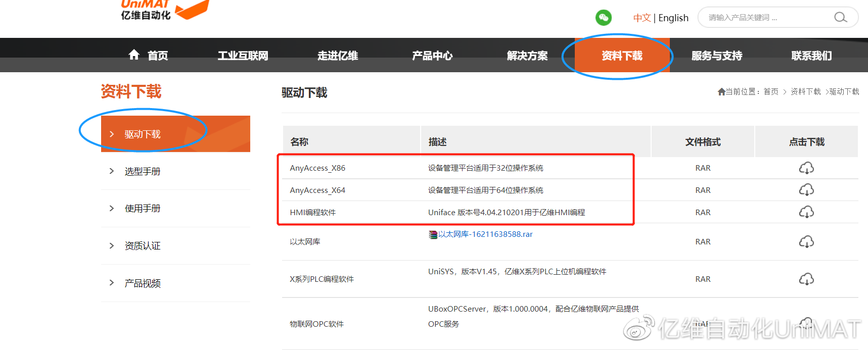Switch language to 中文
Image resolution: width=868 pixels, height=350 pixels.
(x=642, y=18)
